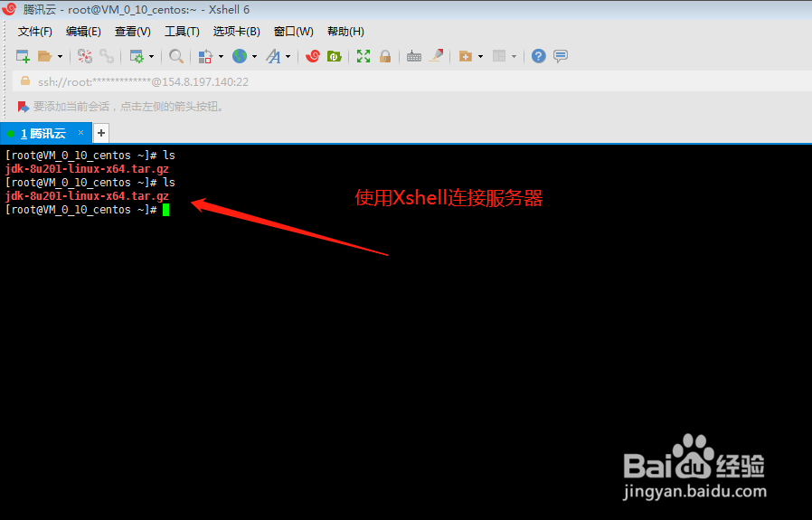Expand the new folder dropdown arrow
Screen dimensions: 812x520
pos(480,56)
